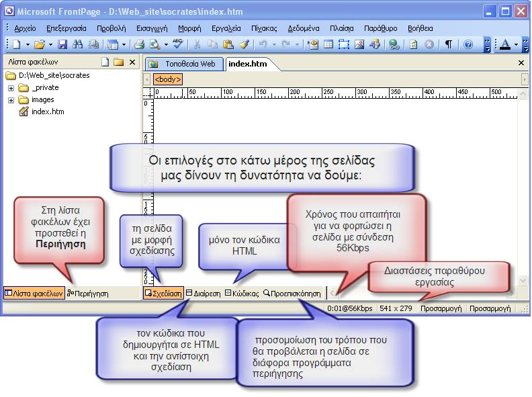Close the index.htm page with X
532x397 pixels.
click(521, 62)
